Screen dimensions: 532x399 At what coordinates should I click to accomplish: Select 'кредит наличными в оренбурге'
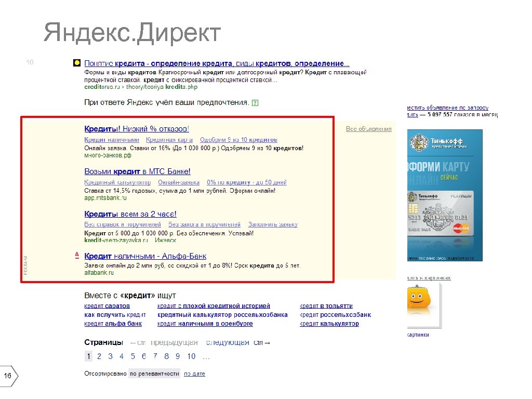pos(205,324)
